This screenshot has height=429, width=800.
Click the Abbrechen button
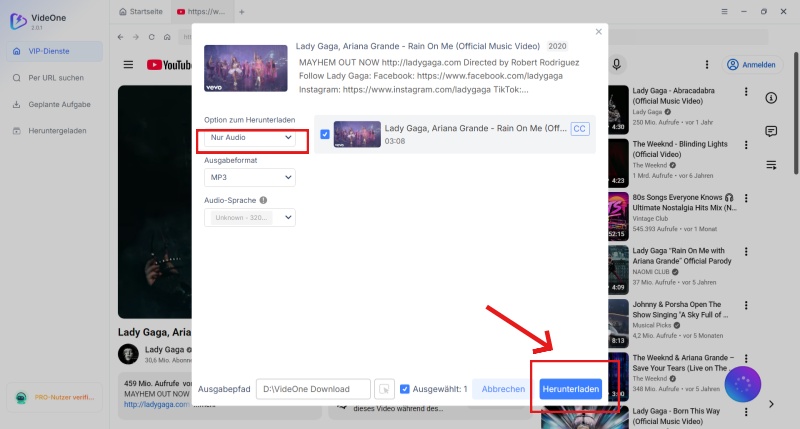(x=503, y=389)
